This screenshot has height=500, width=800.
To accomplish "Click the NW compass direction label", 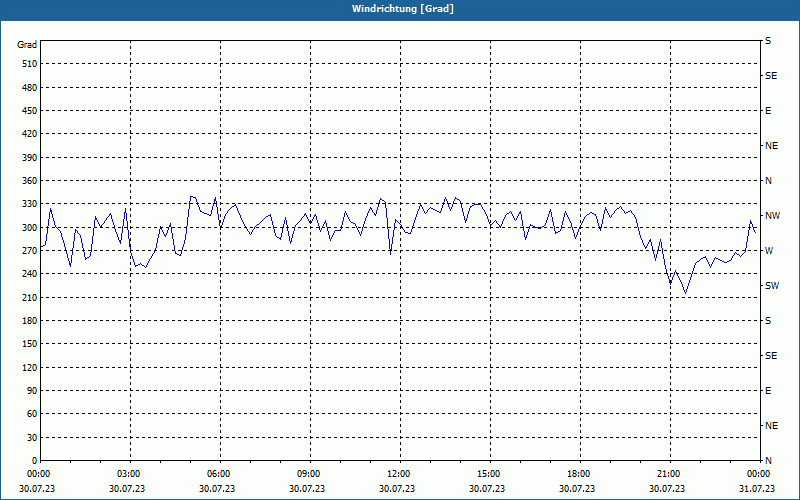I will (x=772, y=216).
